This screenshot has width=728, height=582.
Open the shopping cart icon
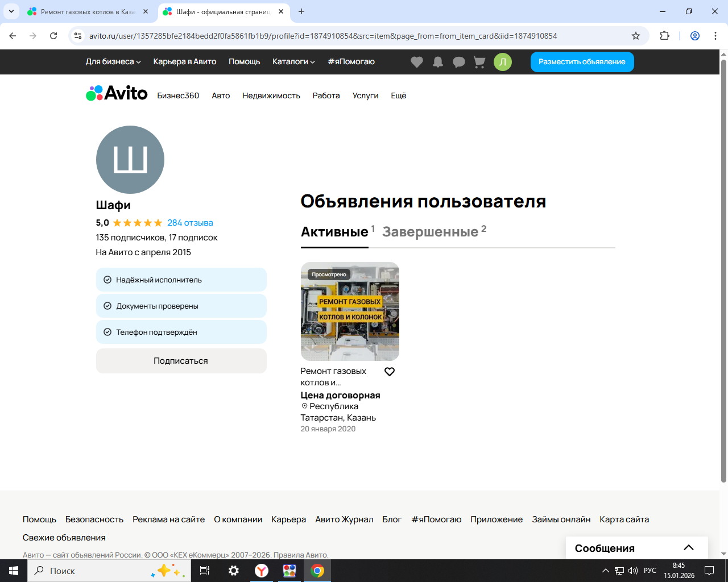point(479,62)
